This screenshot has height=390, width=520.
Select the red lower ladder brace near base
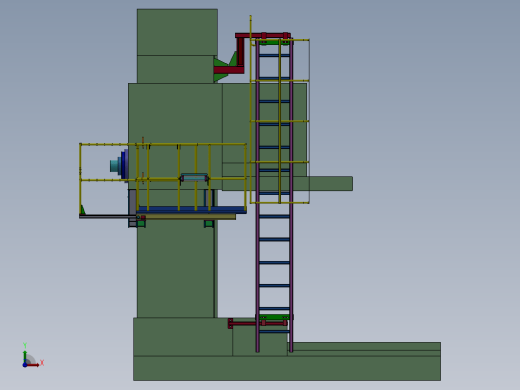coord(257,323)
